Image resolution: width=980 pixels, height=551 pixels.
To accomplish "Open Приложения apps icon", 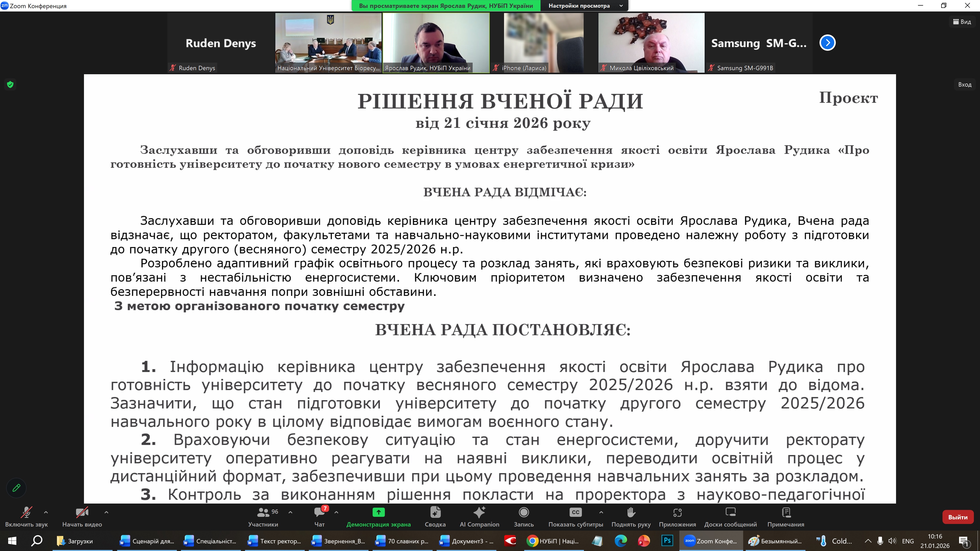I will point(677,512).
